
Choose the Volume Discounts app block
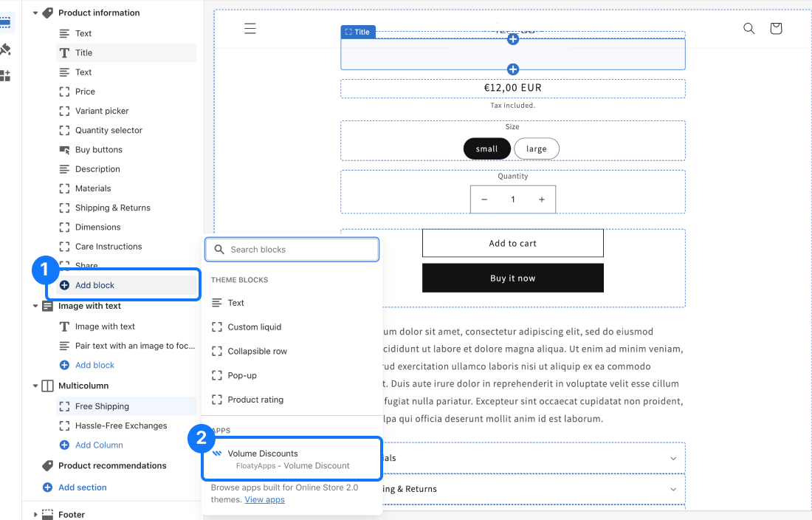click(x=292, y=459)
